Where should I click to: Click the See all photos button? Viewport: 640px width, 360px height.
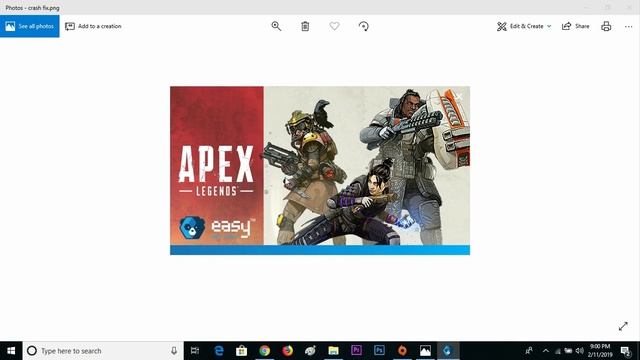[29, 26]
